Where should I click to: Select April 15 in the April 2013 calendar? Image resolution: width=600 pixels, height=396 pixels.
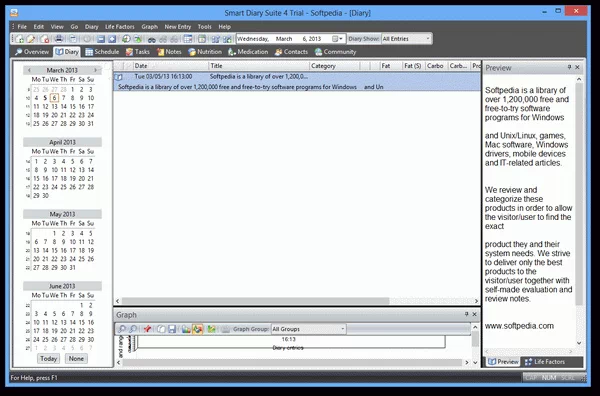tap(36, 178)
